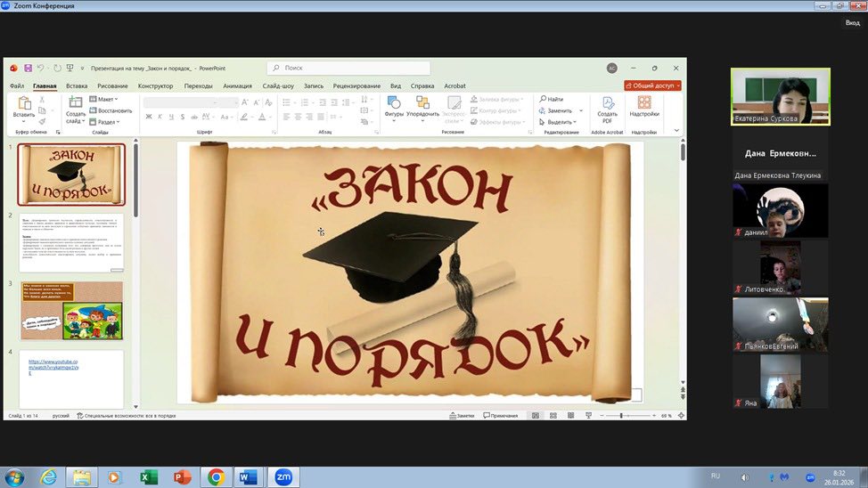The image size is (868, 488).
Task: Click the Создать слайд icon
Action: click(76, 104)
